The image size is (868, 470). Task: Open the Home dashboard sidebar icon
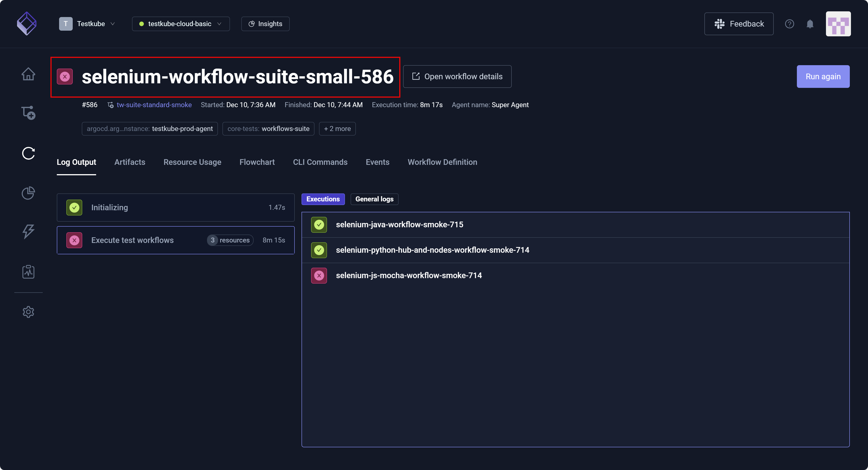[28, 74]
